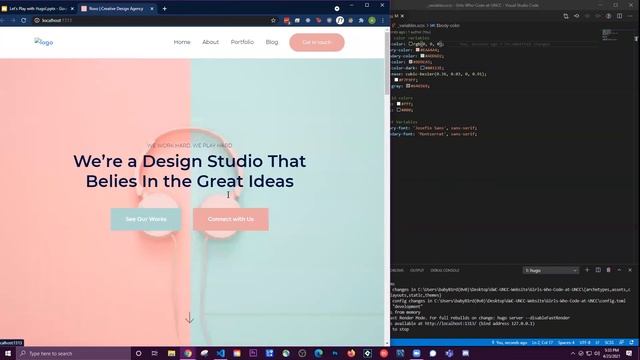This screenshot has width=640, height=360.
Task: Open Microsoft Edge from the taskbar
Action: point(318,353)
